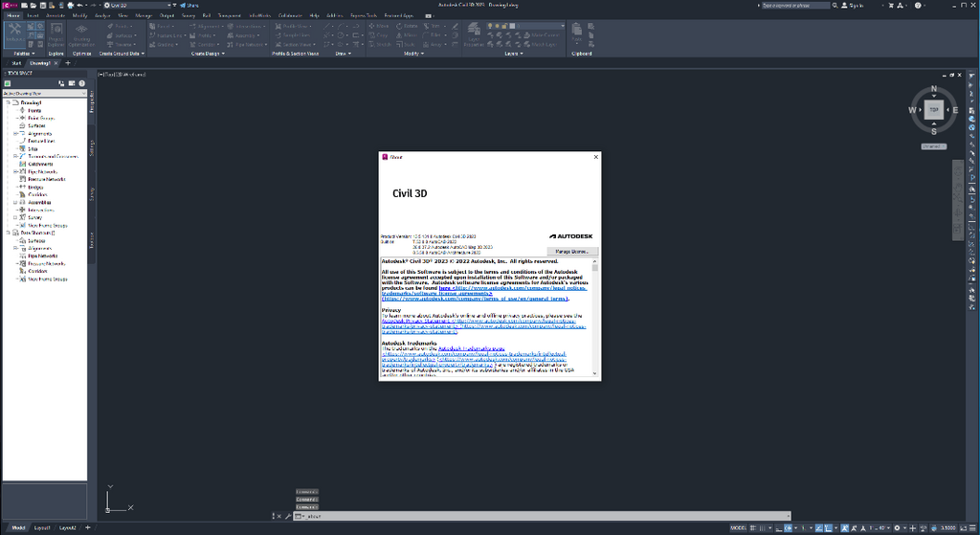The height and width of the screenshot is (535, 980).
Task: Open the Collaborate ribbon tab
Action: (290, 15)
